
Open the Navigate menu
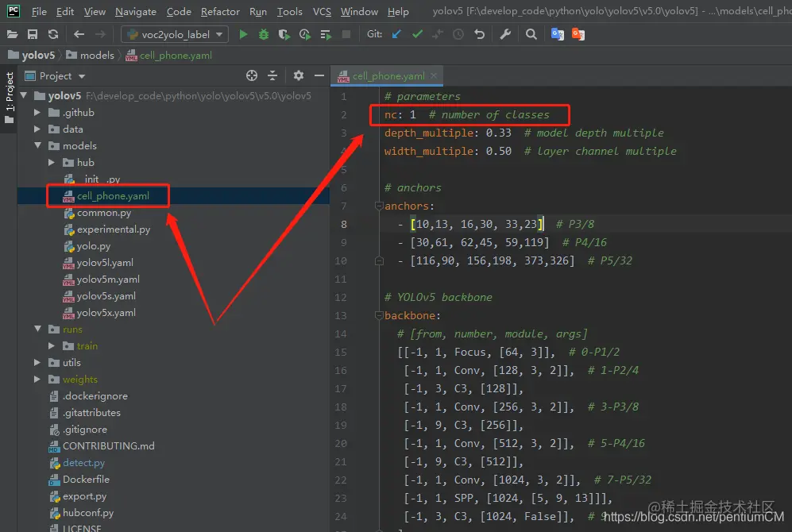[x=135, y=12]
